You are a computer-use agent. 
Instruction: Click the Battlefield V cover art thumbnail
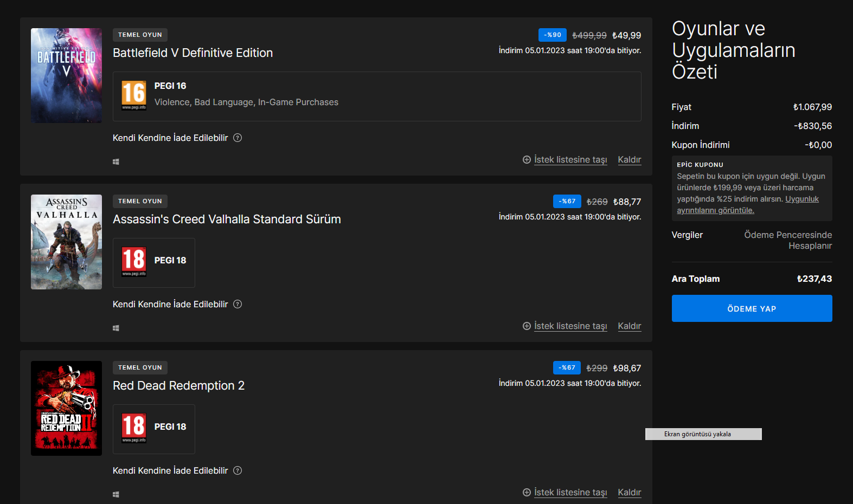pos(66,75)
